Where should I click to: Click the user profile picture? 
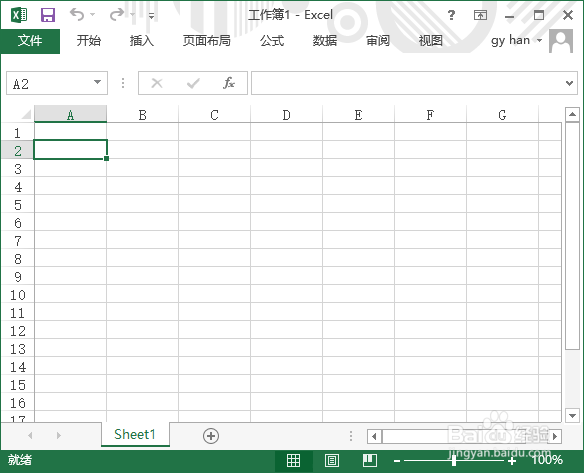click(561, 41)
